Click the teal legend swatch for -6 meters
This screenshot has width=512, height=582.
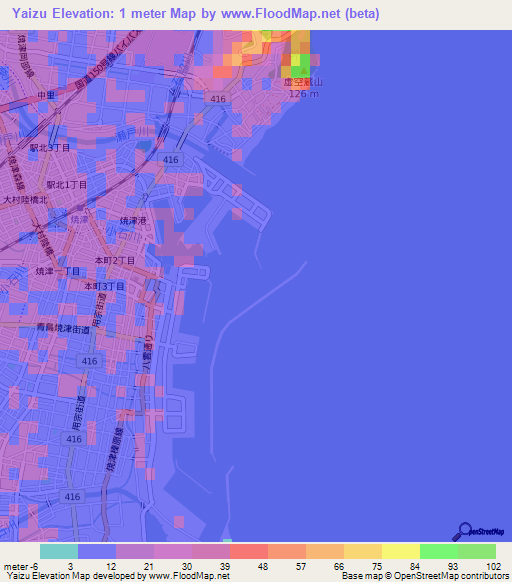coord(59,552)
